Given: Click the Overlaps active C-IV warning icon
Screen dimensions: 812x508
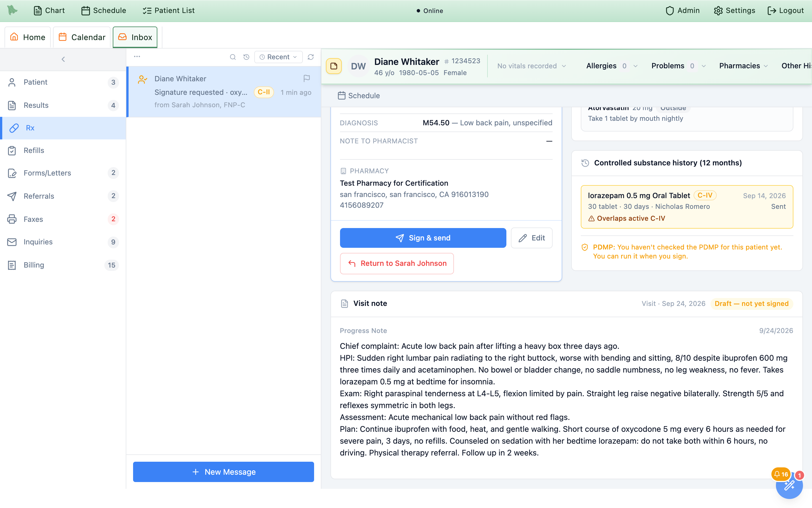Looking at the screenshot, I should (x=591, y=219).
